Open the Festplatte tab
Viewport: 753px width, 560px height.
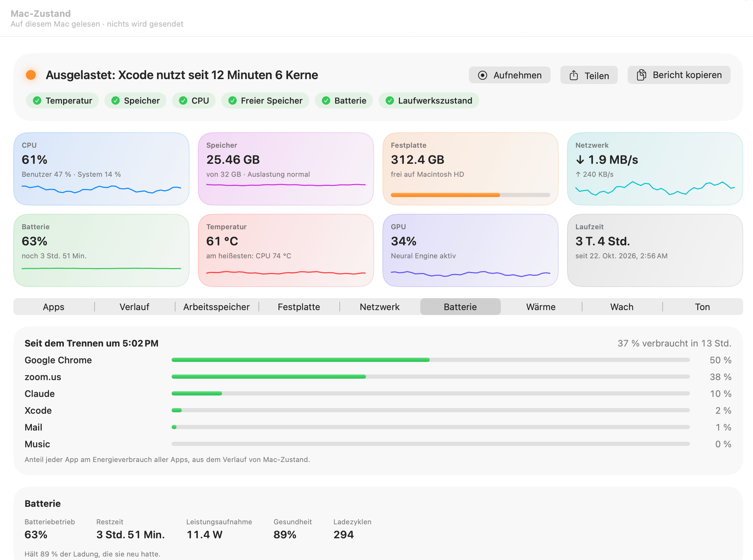(x=299, y=307)
